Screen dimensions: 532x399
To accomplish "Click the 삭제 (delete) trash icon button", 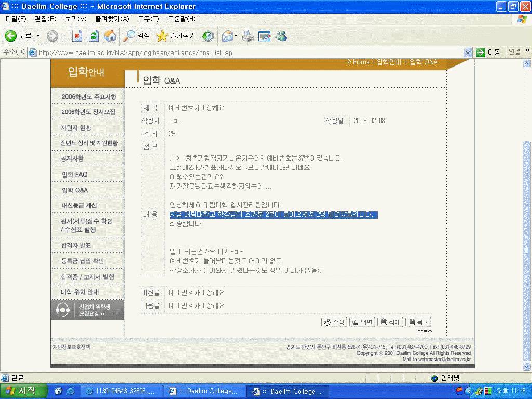I will (x=390, y=322).
